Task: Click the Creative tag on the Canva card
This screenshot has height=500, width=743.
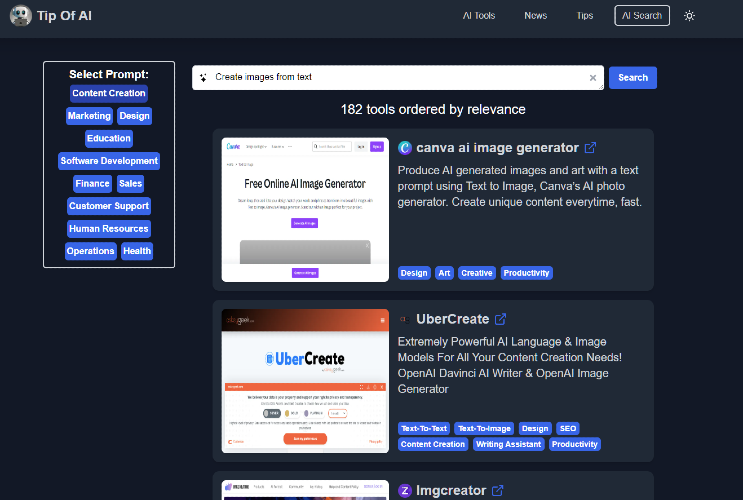Action: coord(477,273)
